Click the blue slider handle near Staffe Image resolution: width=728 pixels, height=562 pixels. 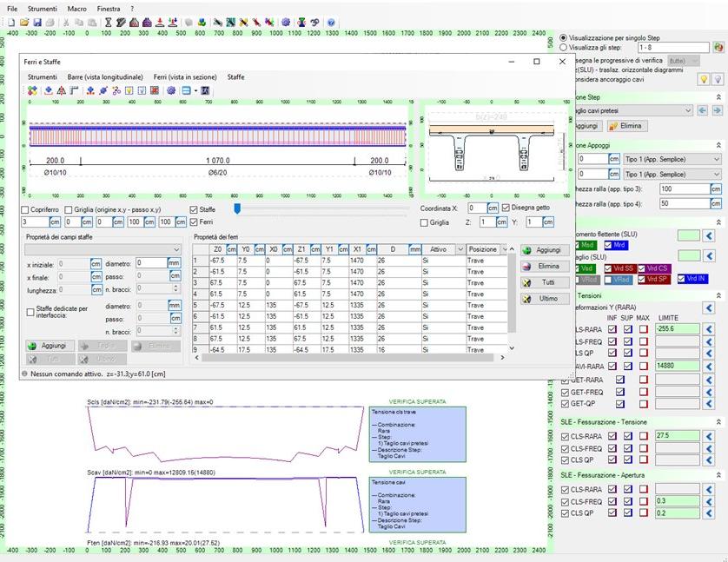point(237,208)
